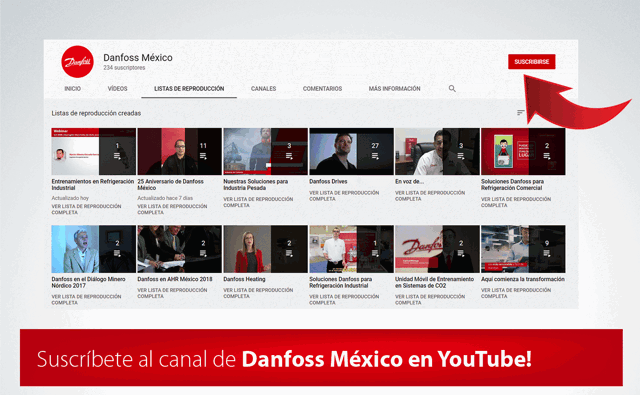Click Danfoss en AHR México 2018 title
The image size is (640, 395).
tap(175, 279)
